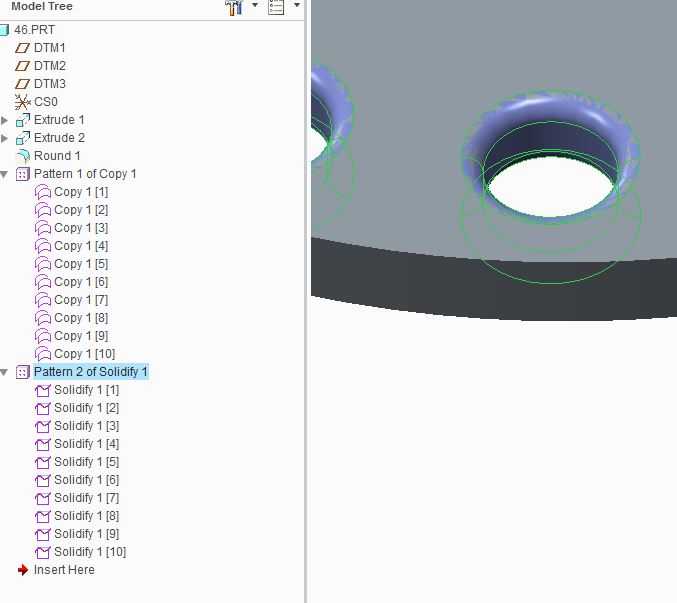Click the Extrude 2 feature icon
This screenshot has width=677, height=603.
click(x=23, y=138)
